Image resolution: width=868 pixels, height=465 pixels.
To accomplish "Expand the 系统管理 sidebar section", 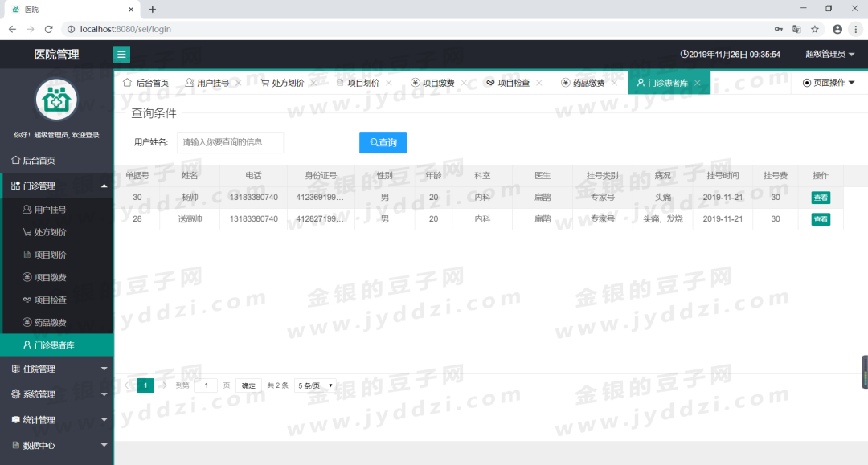I will 56,394.
